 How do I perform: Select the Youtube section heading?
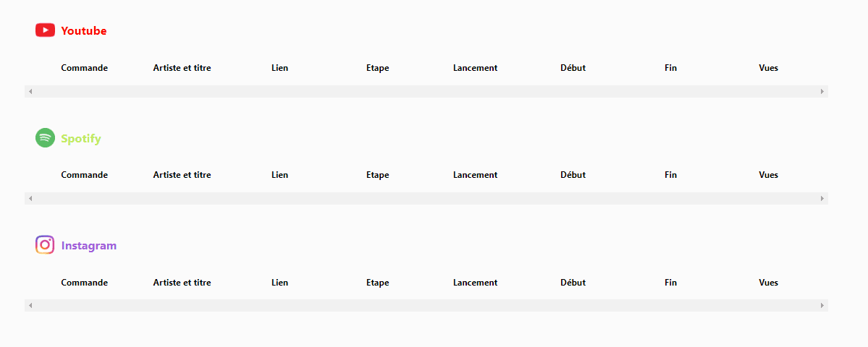click(83, 31)
